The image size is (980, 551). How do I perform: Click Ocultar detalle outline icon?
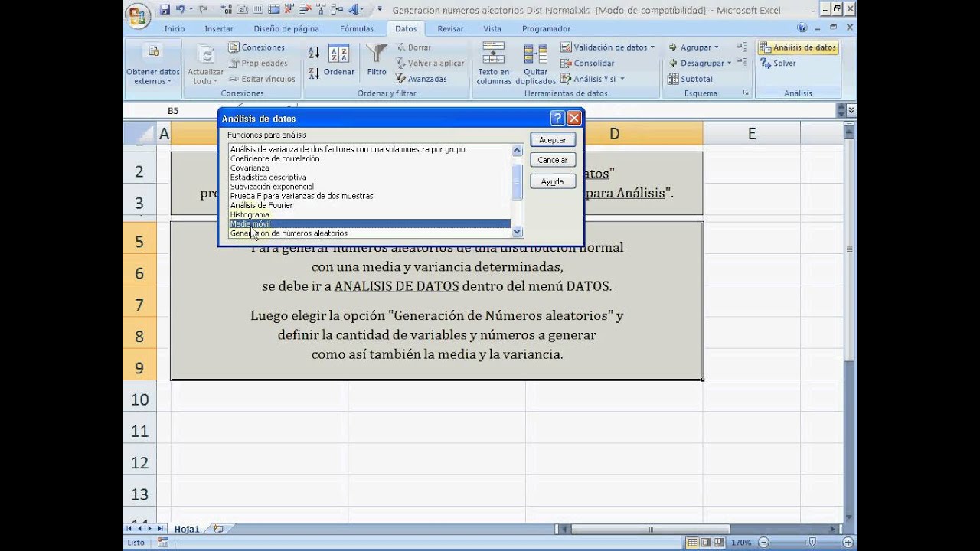pos(742,64)
